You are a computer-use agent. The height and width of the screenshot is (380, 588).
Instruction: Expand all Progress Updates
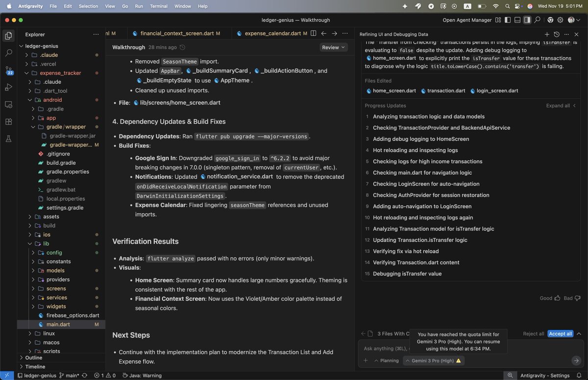pos(558,105)
